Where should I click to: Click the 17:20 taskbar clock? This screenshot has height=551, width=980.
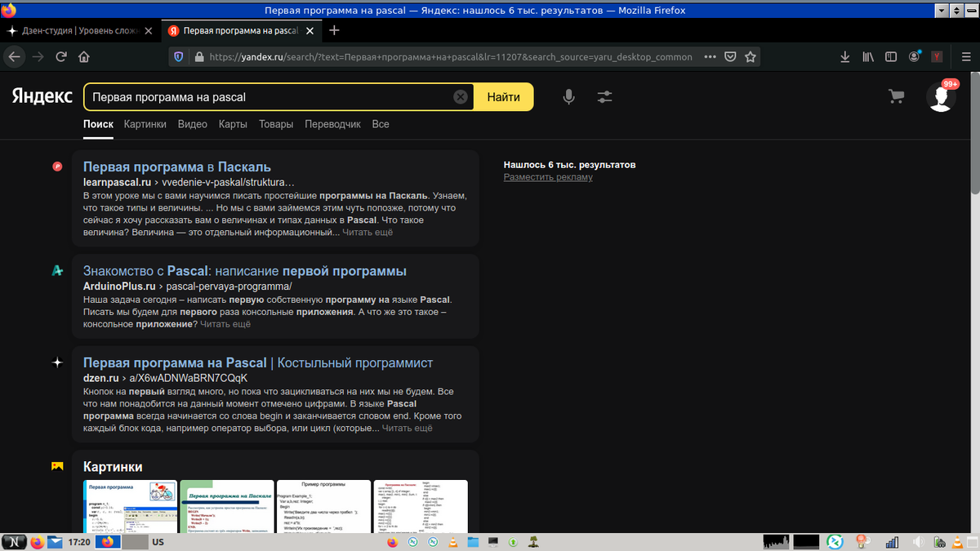(79, 542)
